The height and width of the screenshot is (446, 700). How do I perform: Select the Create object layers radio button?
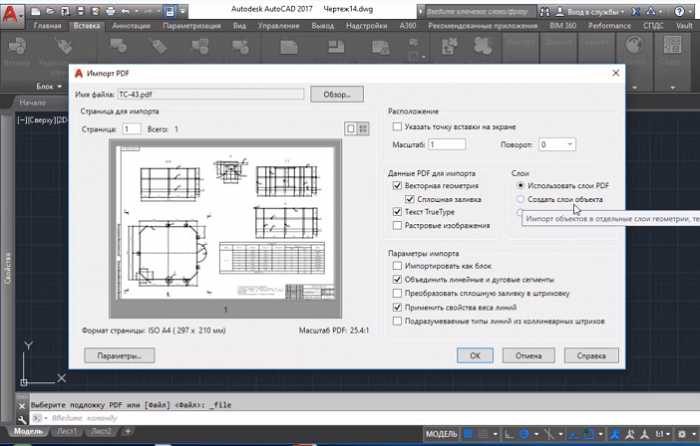pyautogui.click(x=520, y=199)
